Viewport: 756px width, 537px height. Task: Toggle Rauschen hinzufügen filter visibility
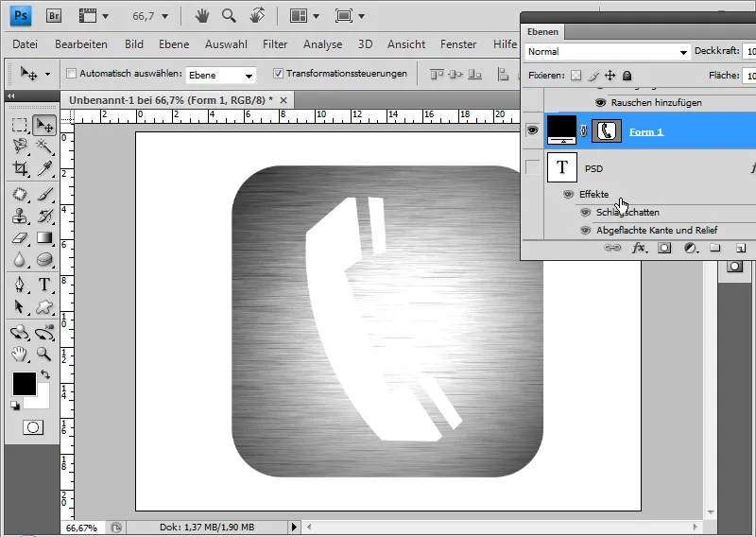point(600,102)
